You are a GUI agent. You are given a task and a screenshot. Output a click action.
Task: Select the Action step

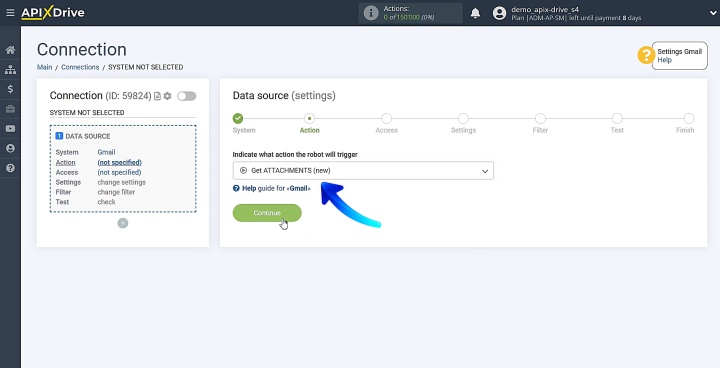coord(309,119)
